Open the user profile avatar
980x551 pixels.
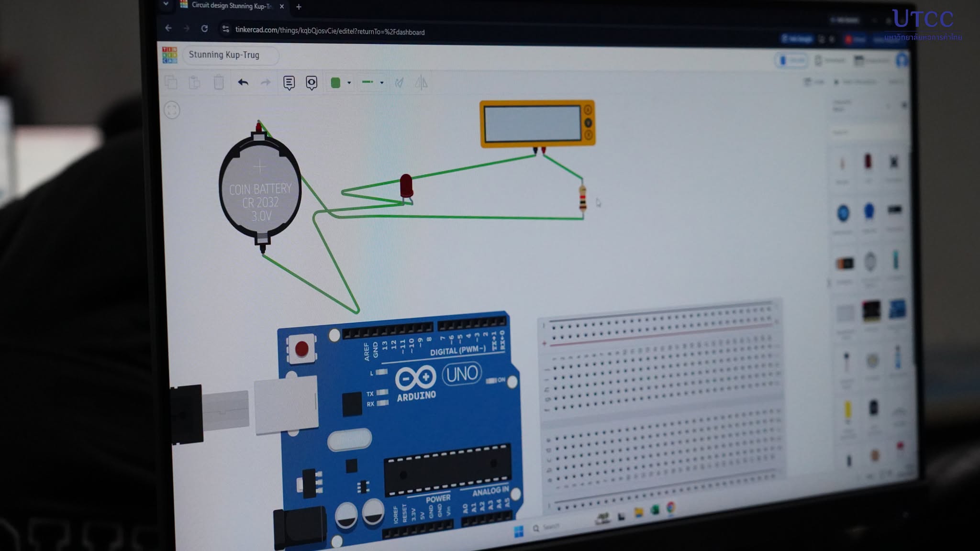click(902, 60)
